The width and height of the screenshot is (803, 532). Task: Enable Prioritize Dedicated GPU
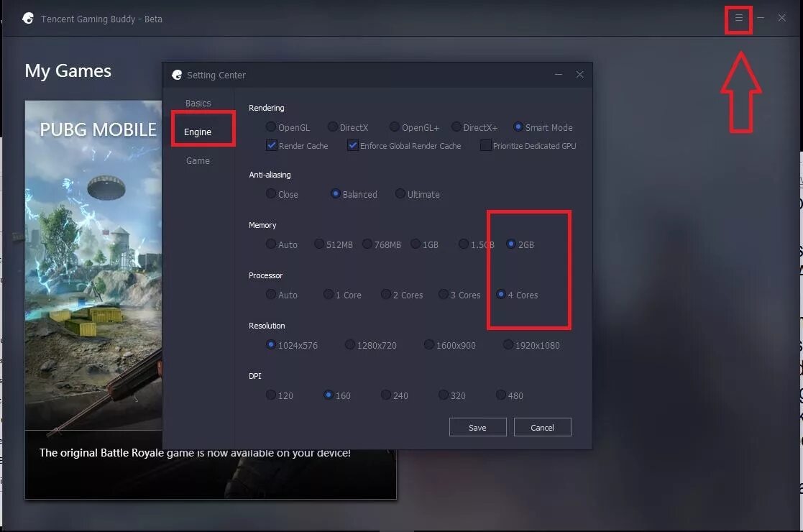click(485, 145)
